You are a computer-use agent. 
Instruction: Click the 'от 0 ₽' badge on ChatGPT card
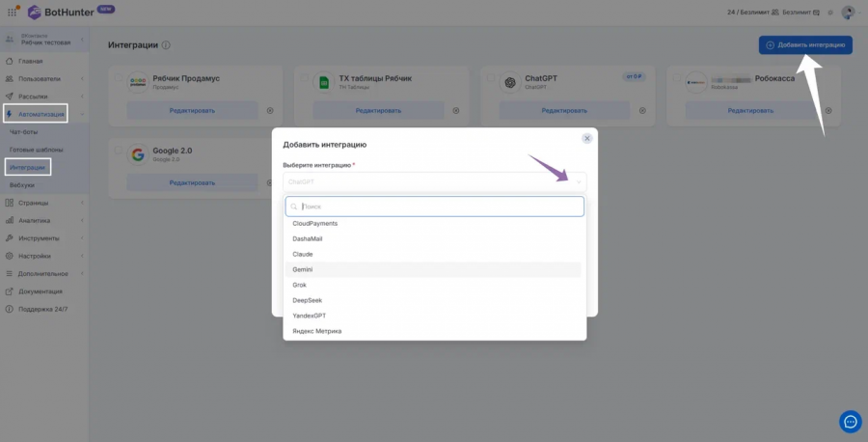[634, 76]
